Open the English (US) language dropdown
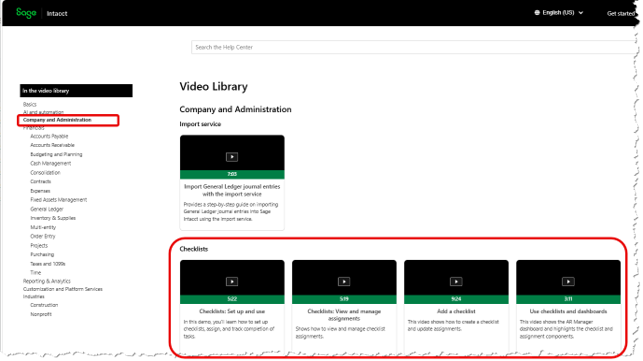 559,13
